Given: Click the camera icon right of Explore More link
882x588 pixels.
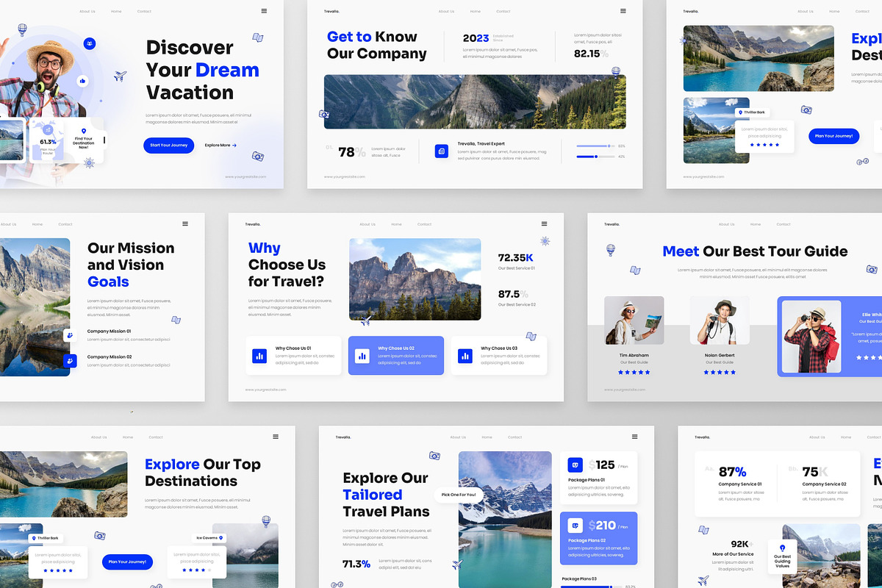Looking at the screenshot, I should click(258, 156).
